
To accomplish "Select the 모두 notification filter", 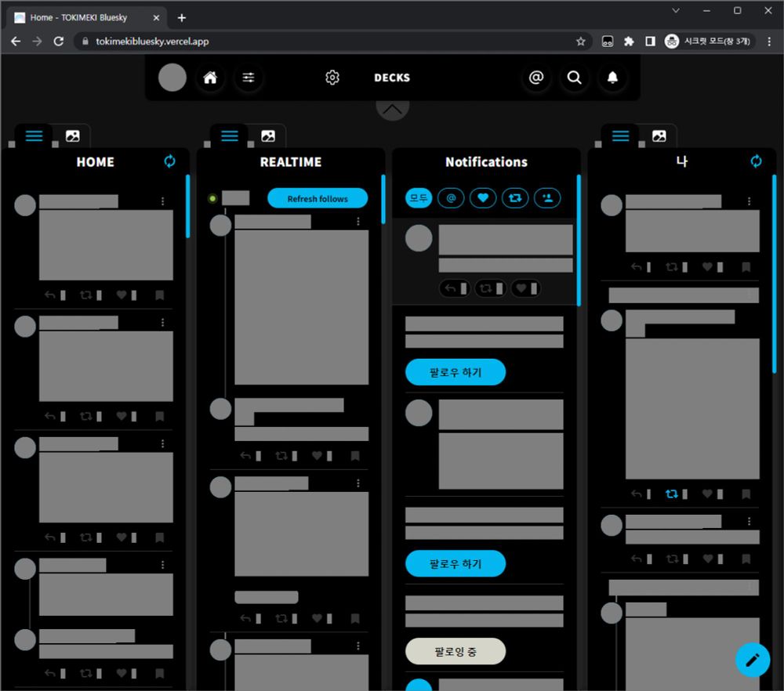I will 419,198.
